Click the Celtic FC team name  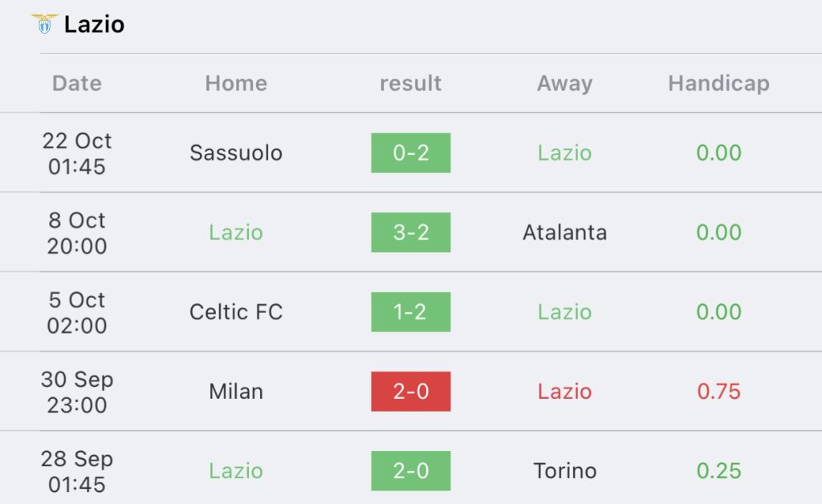[x=236, y=312]
